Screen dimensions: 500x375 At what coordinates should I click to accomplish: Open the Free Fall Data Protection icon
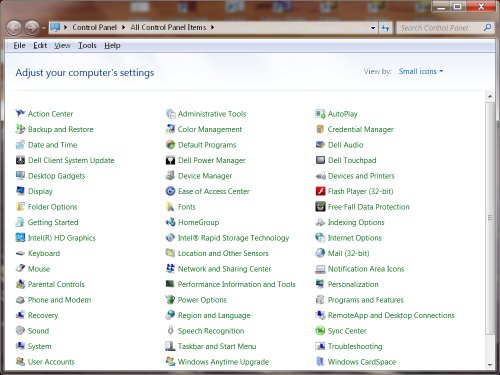pos(320,207)
